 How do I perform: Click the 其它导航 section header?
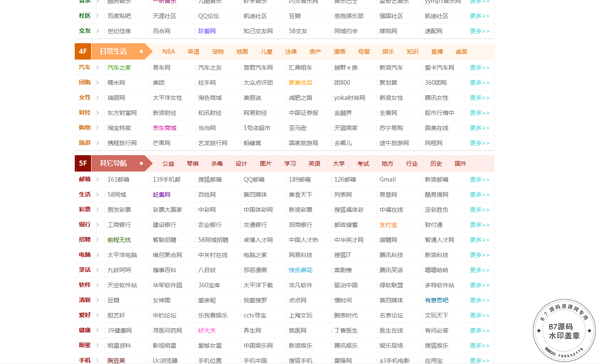tap(113, 164)
